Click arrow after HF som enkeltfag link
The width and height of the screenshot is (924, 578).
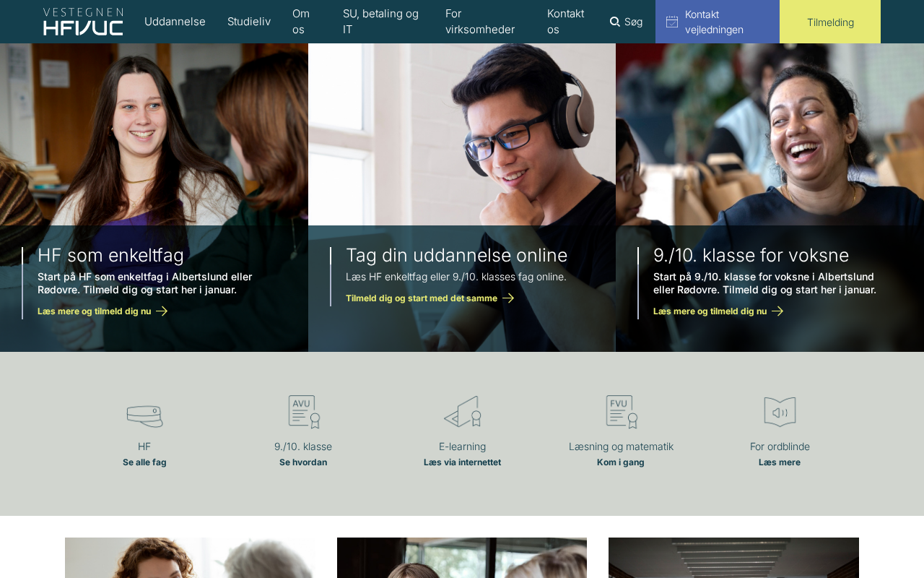coord(162,311)
